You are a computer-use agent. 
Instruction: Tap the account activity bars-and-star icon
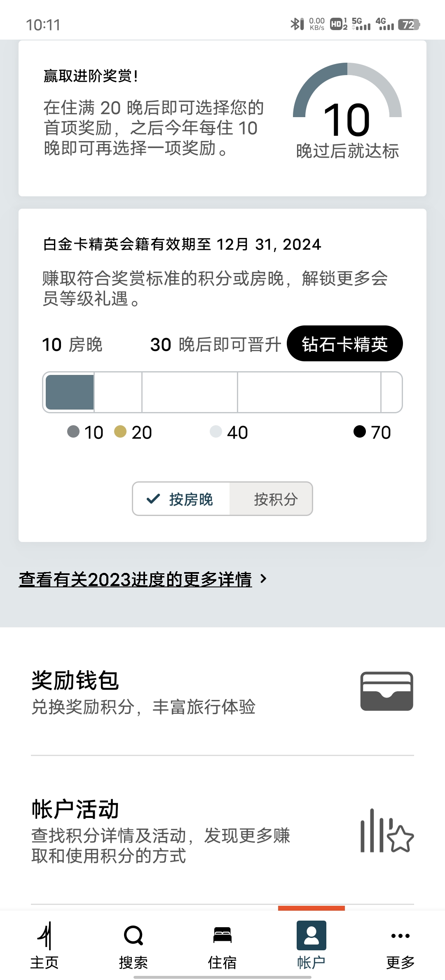pyautogui.click(x=386, y=831)
